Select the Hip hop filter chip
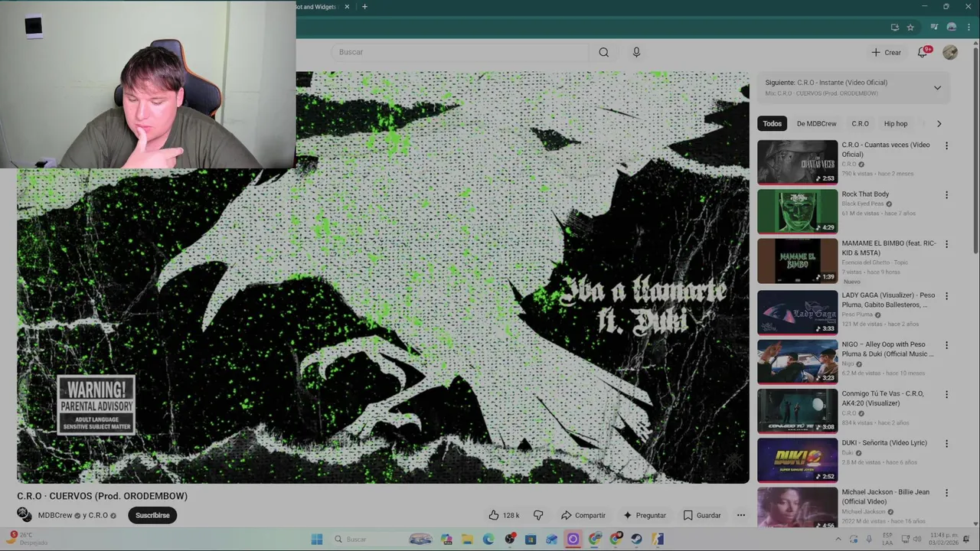 (895, 123)
